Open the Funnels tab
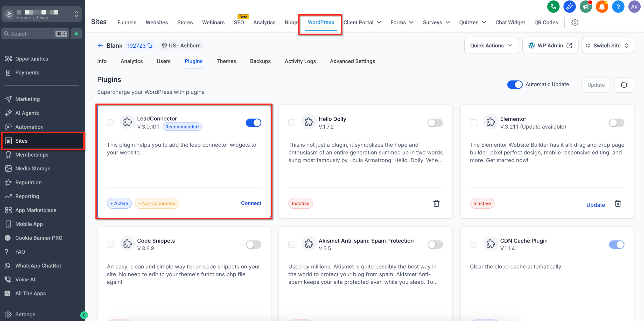Viewport: 644px width, 321px height. (127, 23)
